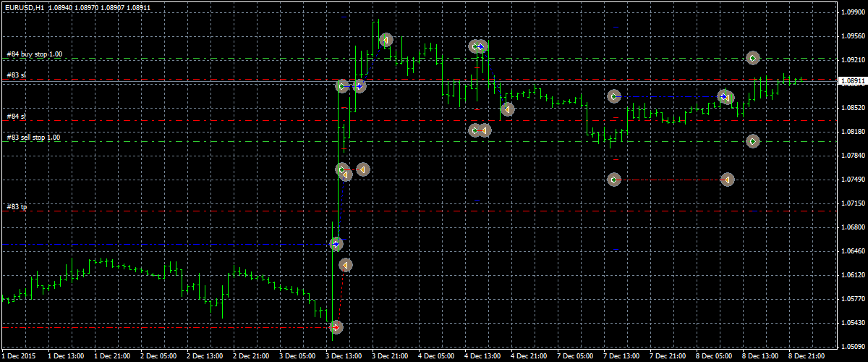Click the 1.09900 price axis label

click(x=851, y=12)
